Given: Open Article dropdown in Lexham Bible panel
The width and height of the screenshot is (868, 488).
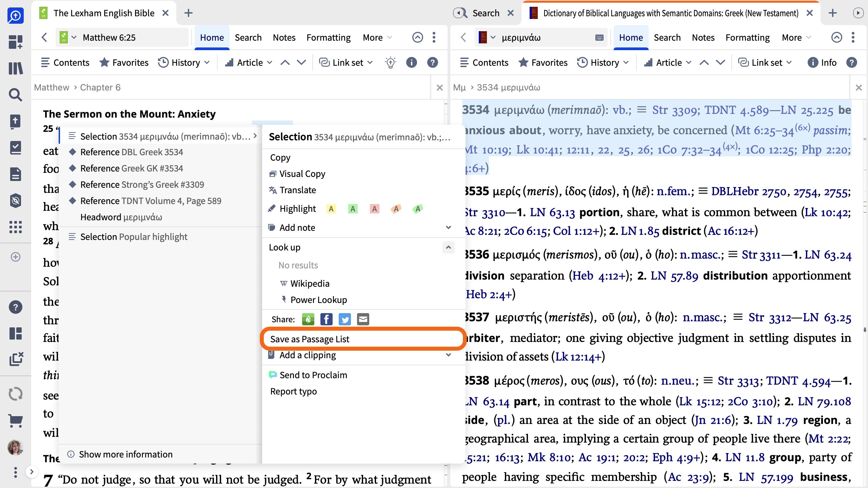Looking at the screenshot, I should tap(249, 62).
